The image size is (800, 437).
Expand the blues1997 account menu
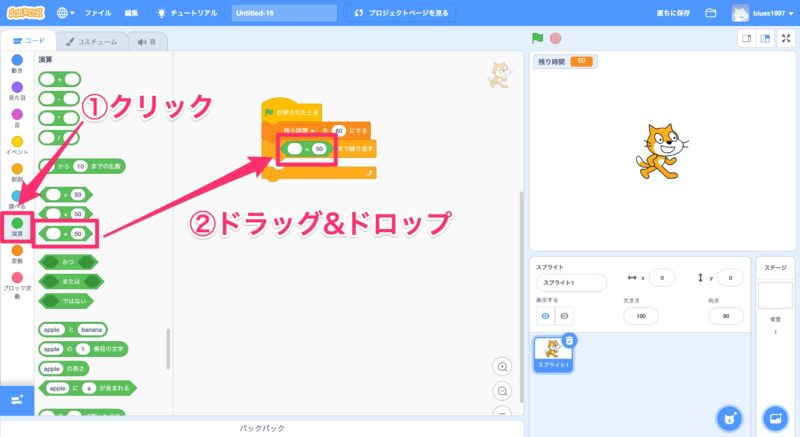[x=765, y=13]
